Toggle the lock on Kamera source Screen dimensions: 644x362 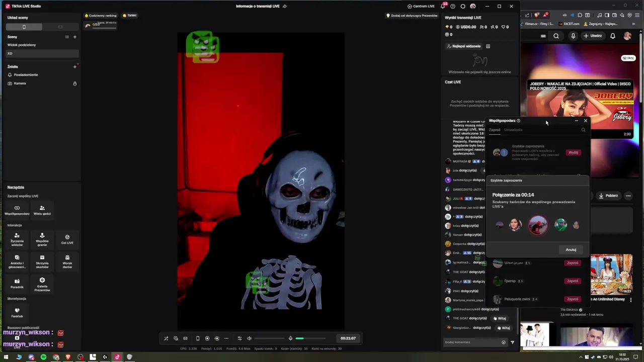pos(75,83)
